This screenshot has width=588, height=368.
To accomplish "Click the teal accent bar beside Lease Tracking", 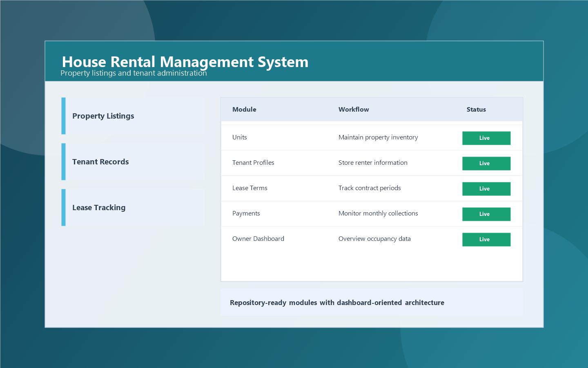I will (x=63, y=207).
